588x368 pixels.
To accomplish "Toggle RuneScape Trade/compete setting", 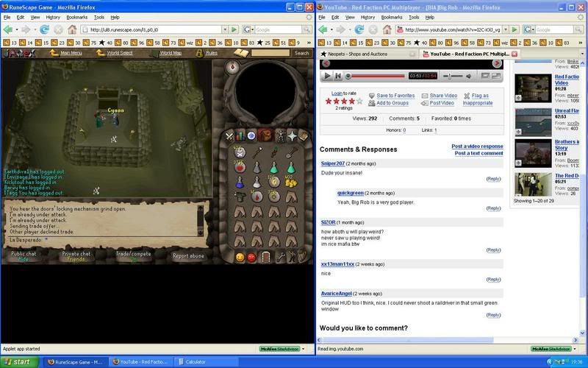I will (133, 256).
